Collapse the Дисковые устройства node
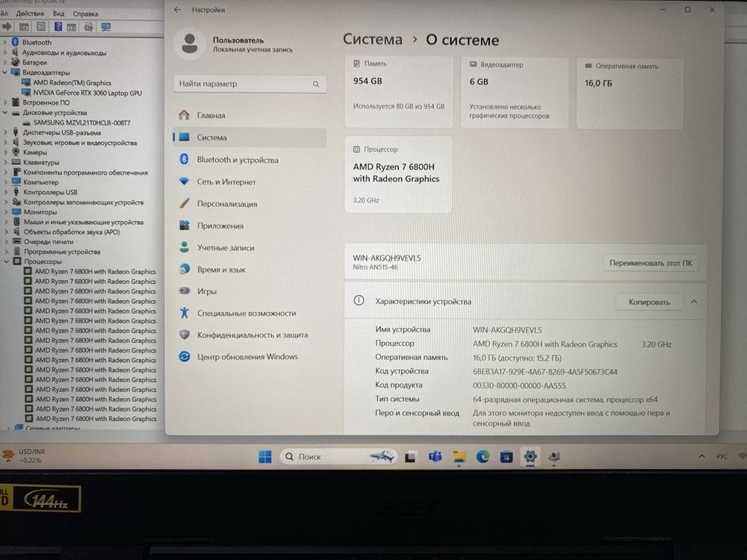The height and width of the screenshot is (560, 747). [x=5, y=113]
